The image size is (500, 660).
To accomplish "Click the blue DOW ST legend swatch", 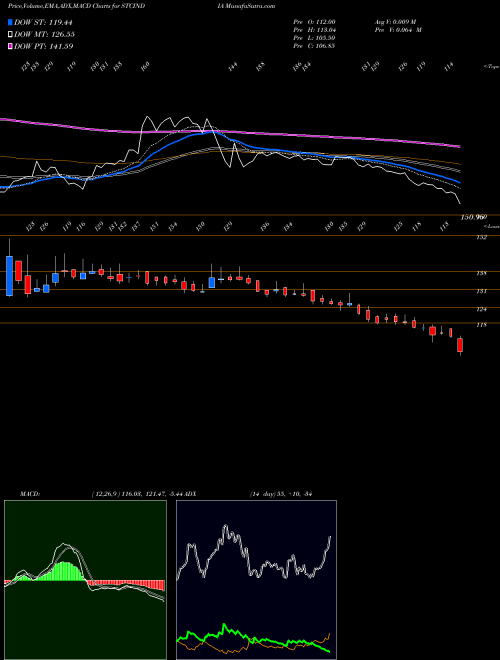I will (x=10, y=22).
